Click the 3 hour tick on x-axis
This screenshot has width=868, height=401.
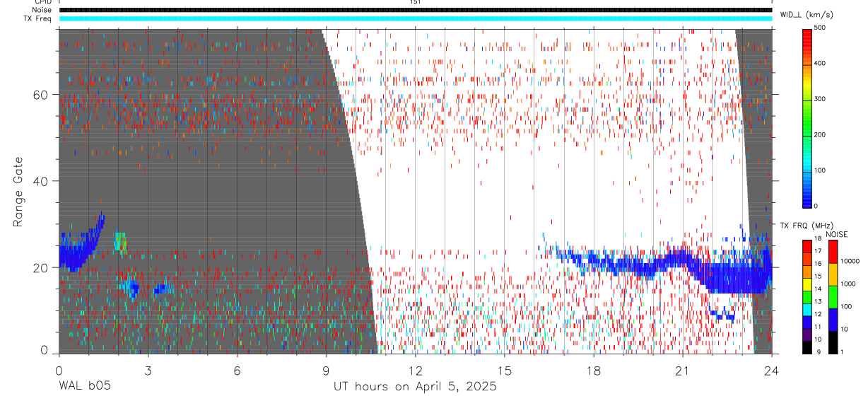point(148,370)
